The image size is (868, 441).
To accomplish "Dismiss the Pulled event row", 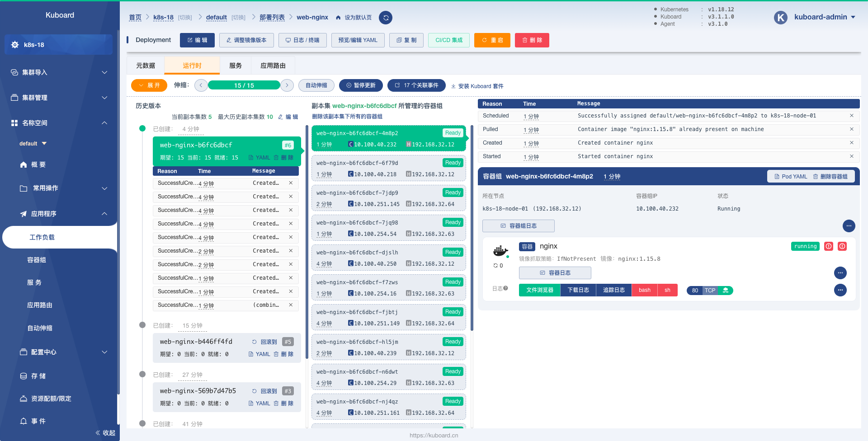I will coord(852,129).
